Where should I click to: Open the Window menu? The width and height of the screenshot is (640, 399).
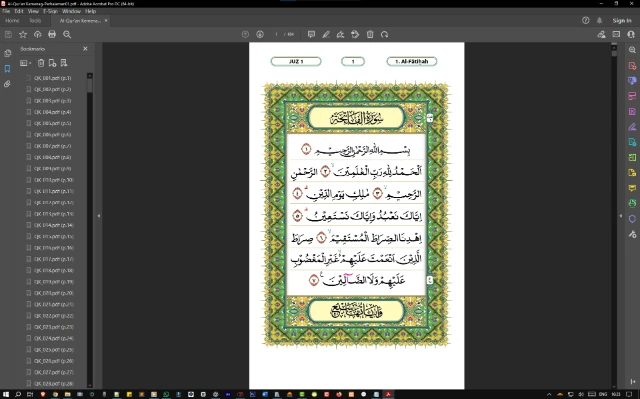(71, 11)
